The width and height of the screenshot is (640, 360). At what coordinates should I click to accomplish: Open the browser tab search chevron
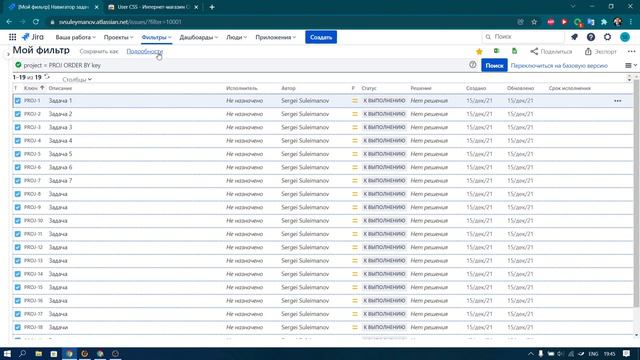point(573,7)
